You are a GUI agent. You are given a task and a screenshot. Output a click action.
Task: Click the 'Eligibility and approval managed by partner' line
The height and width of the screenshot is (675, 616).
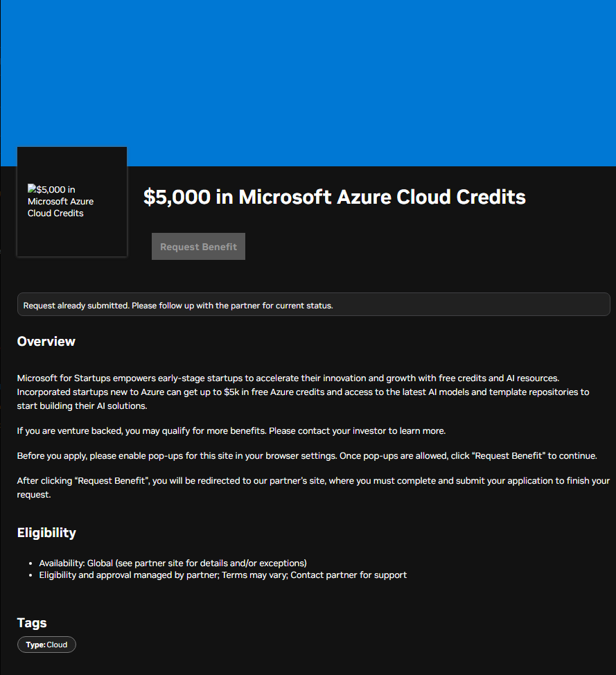(x=222, y=575)
